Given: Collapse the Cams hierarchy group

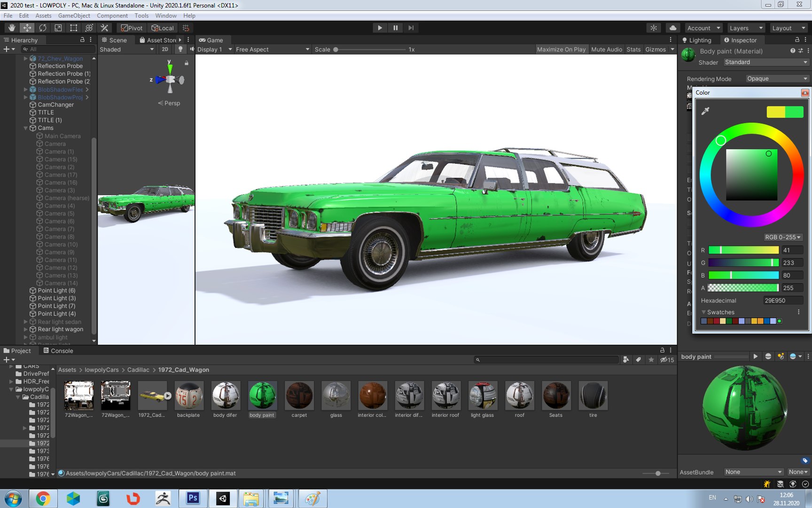Looking at the screenshot, I should [26, 128].
